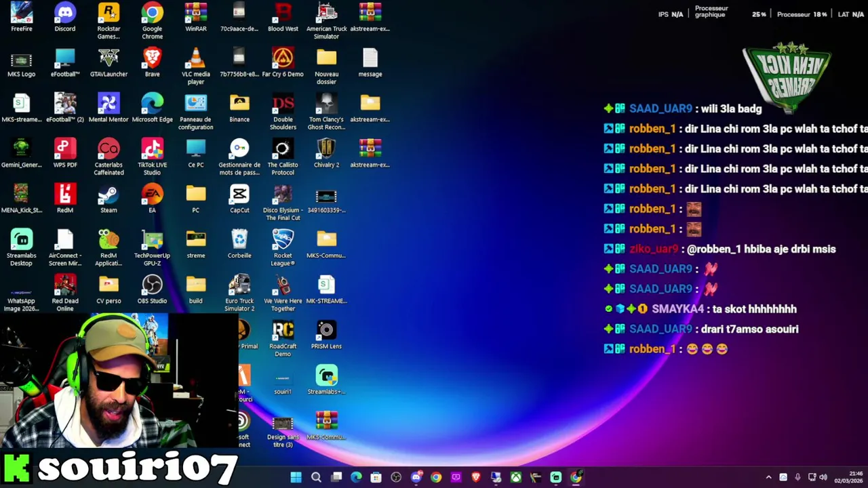Open the WinRAR desktop shortcut
This screenshot has height=488, width=868.
pos(195,18)
